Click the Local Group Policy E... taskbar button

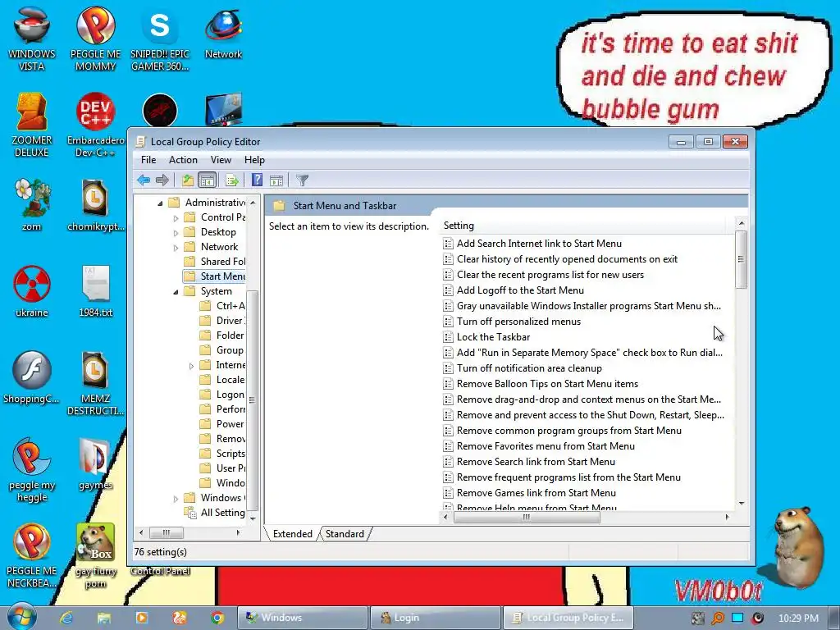point(568,618)
